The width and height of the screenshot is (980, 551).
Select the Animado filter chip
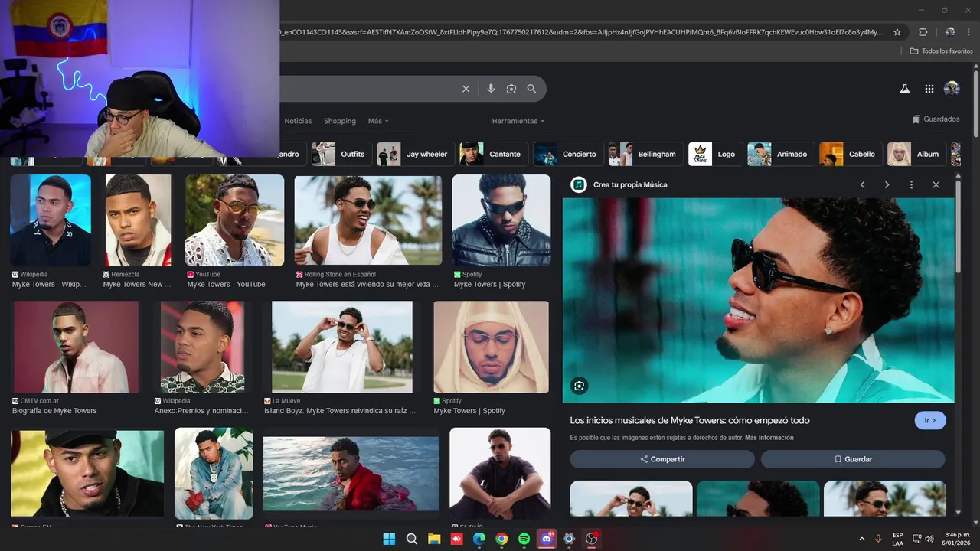[x=780, y=154]
